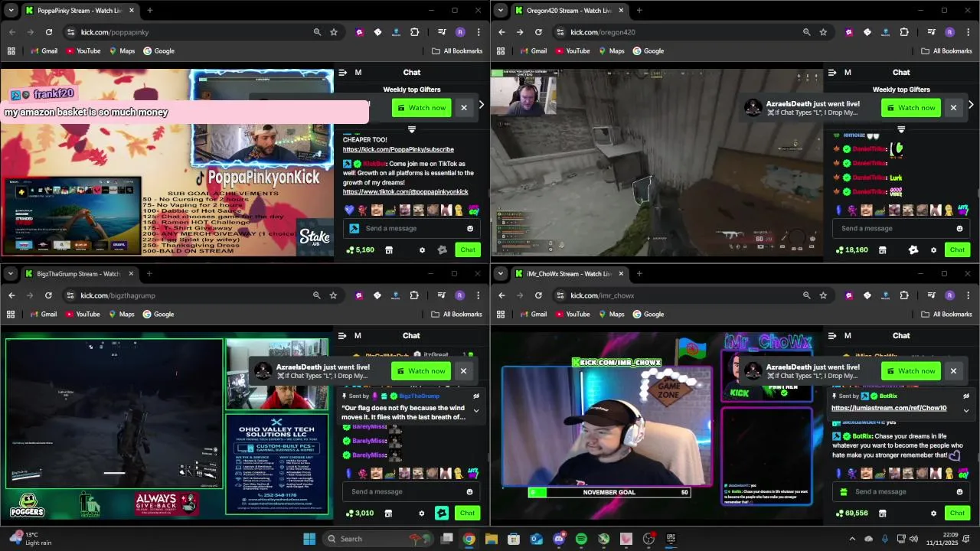The height and width of the screenshot is (551, 980).
Task: Click green icon beside BigzThaGrump Chat button
Action: [x=442, y=514]
